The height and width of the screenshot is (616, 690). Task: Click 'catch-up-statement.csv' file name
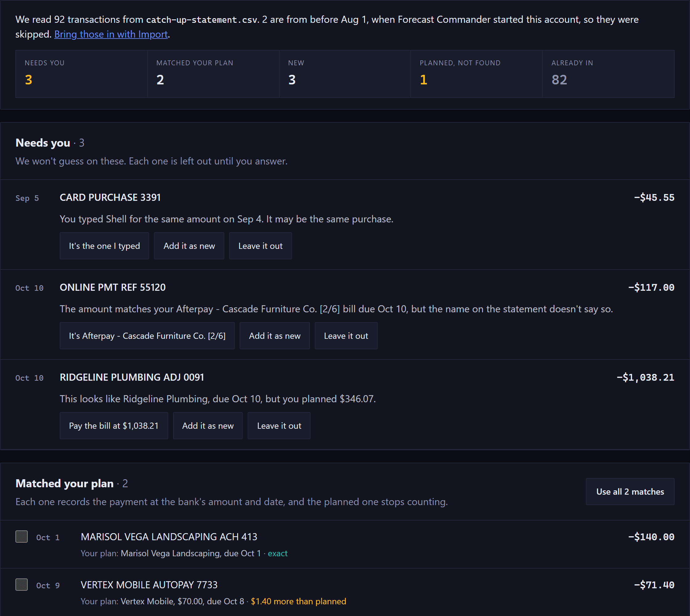(x=201, y=20)
